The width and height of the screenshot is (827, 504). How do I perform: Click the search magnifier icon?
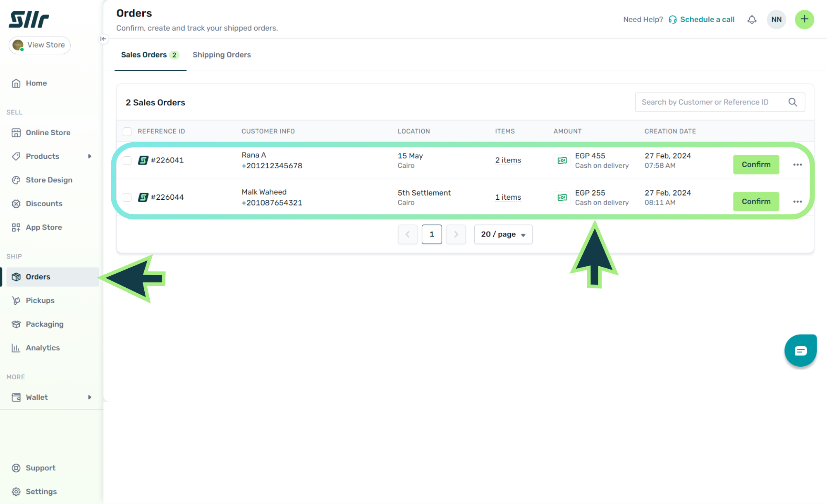[x=792, y=102]
